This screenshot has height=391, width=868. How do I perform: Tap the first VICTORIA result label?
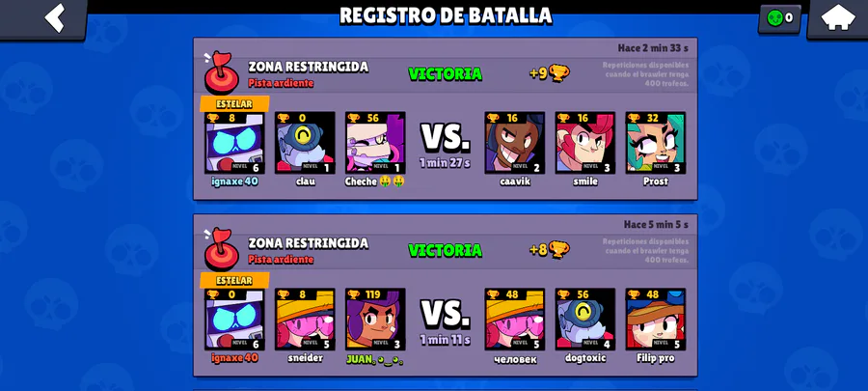pos(445,73)
